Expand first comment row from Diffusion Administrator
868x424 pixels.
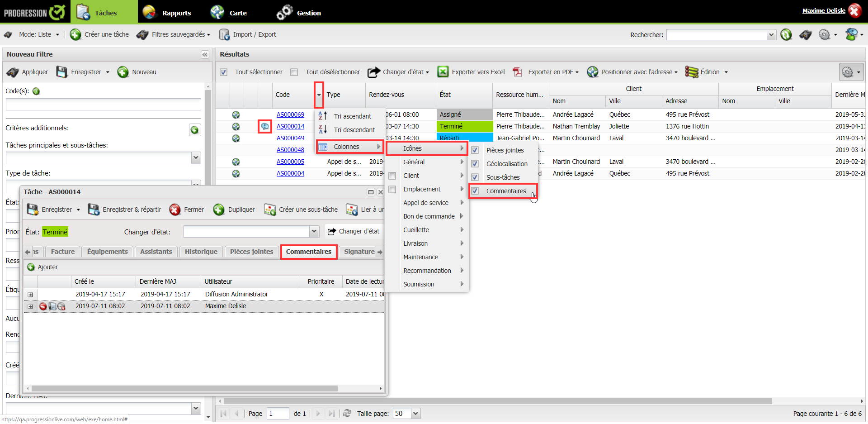30,295
